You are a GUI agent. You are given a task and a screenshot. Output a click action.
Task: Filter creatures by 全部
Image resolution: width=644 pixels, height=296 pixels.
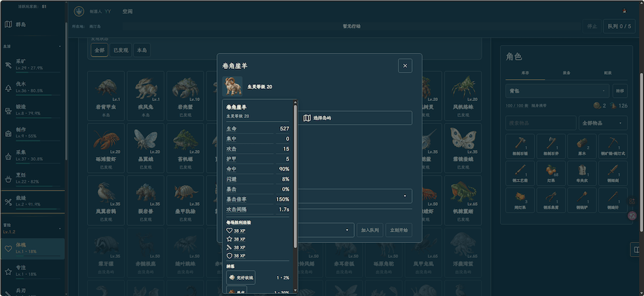(x=99, y=50)
